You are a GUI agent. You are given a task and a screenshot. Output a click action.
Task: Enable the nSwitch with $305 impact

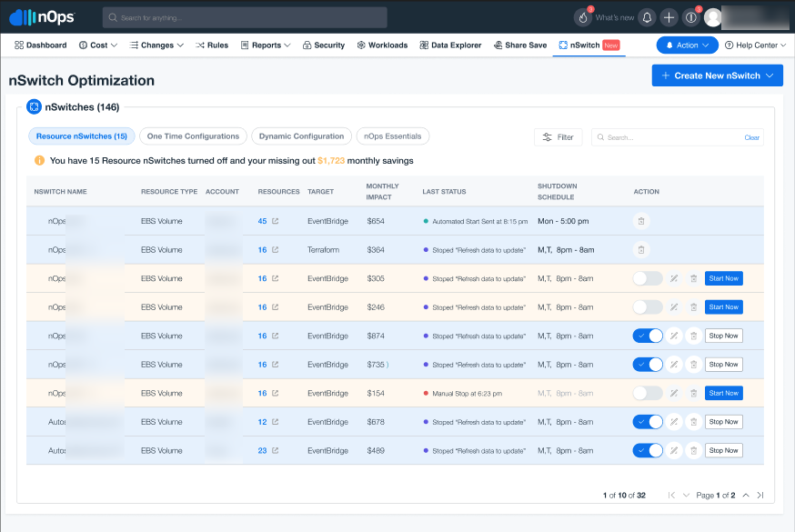click(648, 278)
